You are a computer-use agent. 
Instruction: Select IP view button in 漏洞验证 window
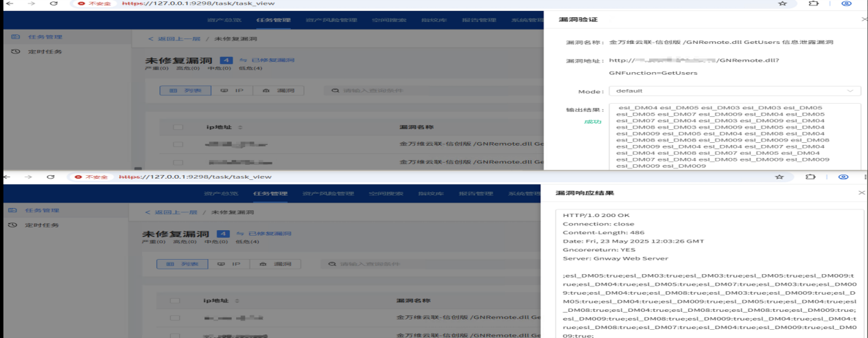[x=232, y=90]
